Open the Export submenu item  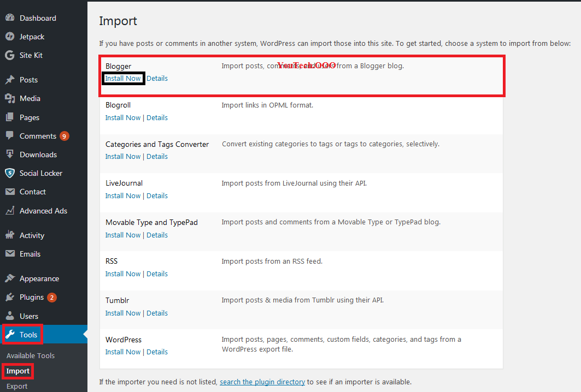tap(17, 386)
